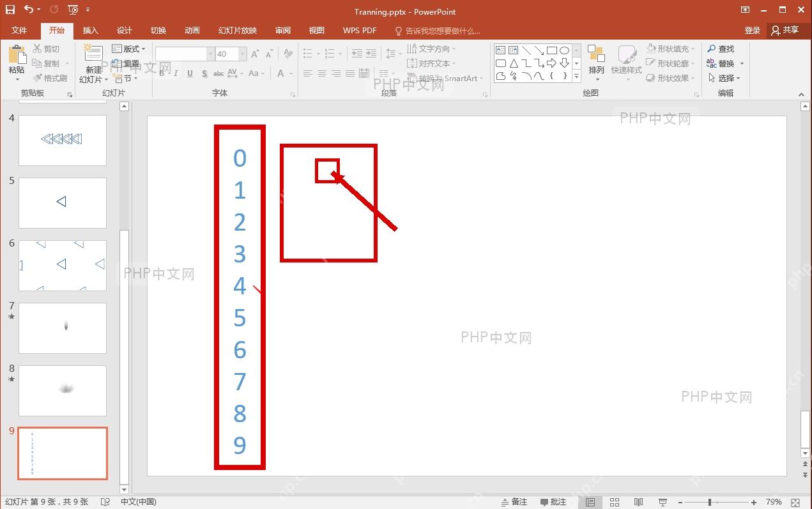Pick the down arrow block shape
Screen dimensions: 812x509
pyautogui.click(x=564, y=63)
